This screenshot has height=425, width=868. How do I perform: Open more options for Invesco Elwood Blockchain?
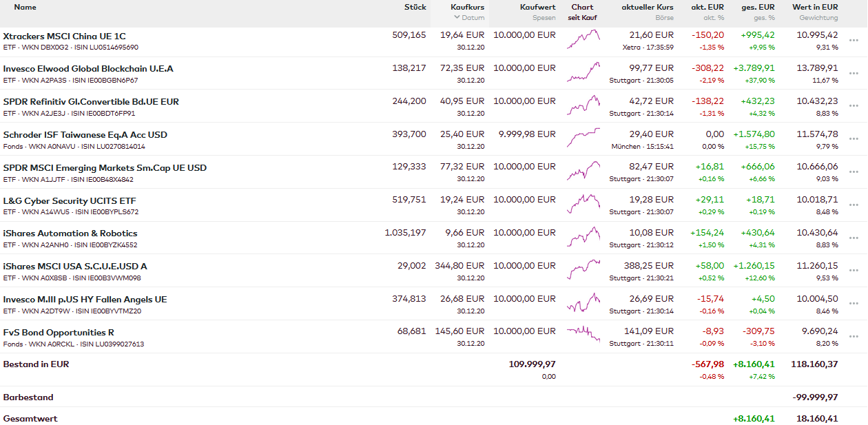[854, 74]
